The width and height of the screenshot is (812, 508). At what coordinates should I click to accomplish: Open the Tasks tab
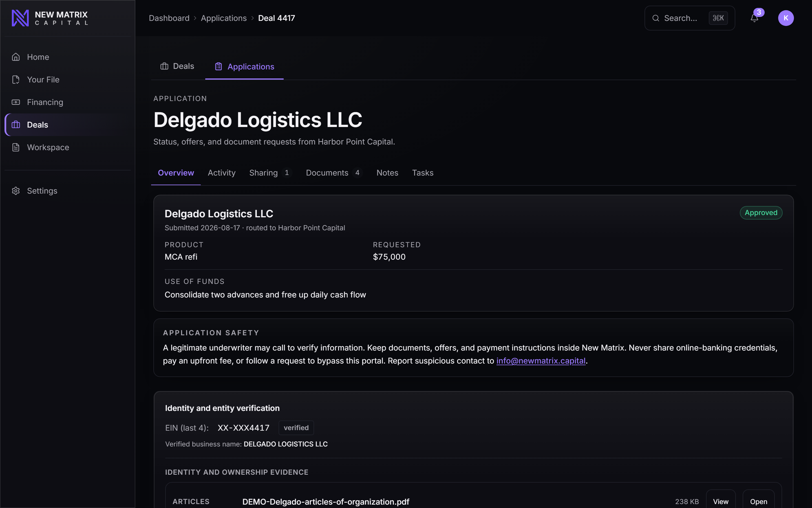click(x=423, y=173)
